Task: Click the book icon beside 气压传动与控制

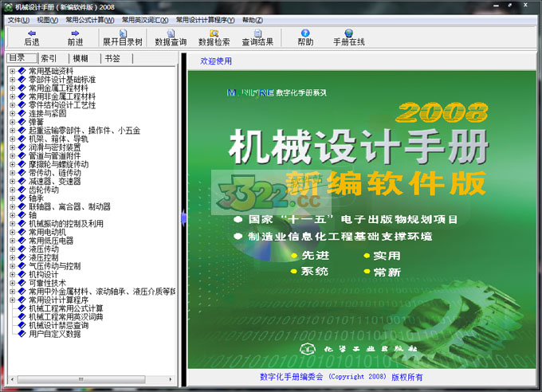Action: tap(22, 266)
